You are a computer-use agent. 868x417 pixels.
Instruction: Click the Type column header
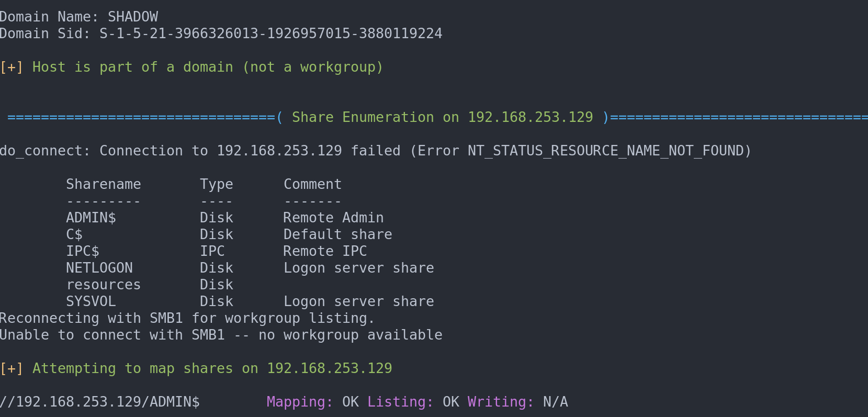216,185
